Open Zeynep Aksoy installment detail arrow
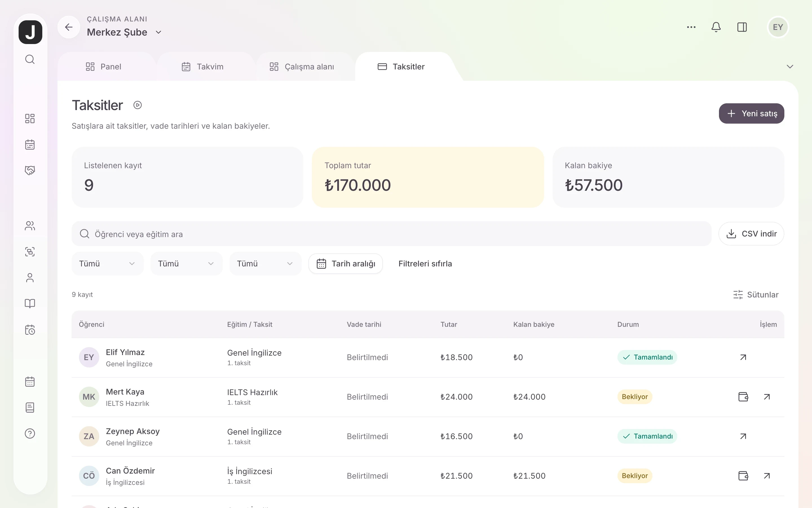The image size is (812, 508). [x=743, y=436]
